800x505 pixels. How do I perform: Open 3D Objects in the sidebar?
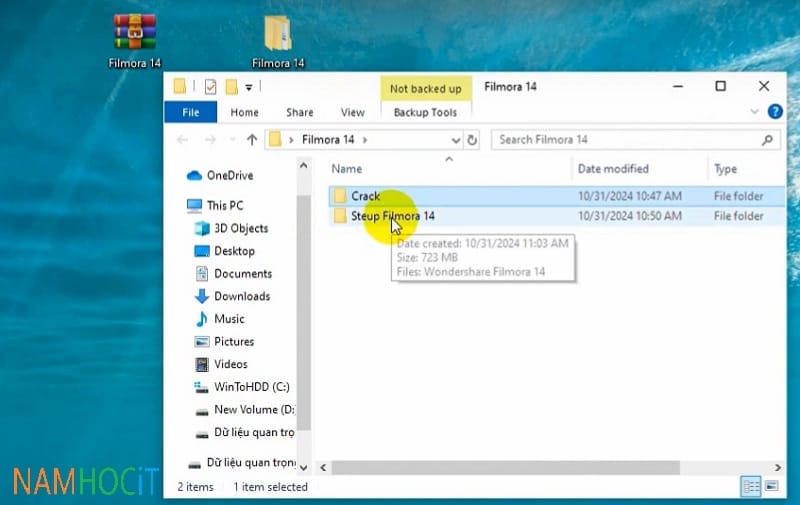[x=231, y=229]
